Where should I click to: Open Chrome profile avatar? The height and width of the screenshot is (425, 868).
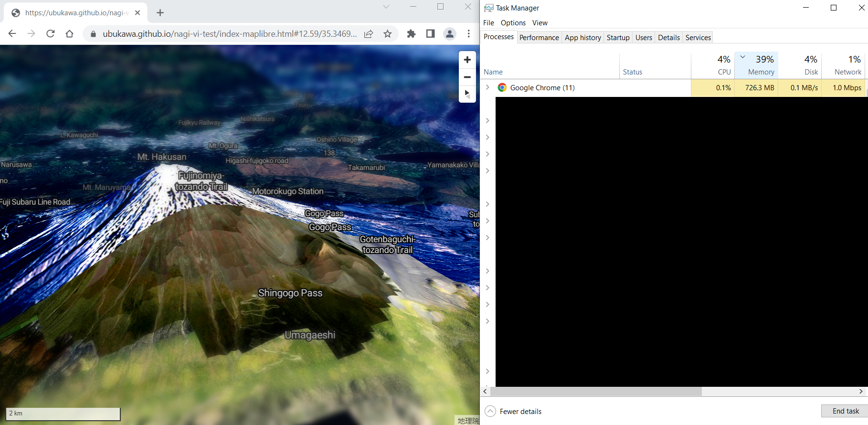(x=450, y=33)
